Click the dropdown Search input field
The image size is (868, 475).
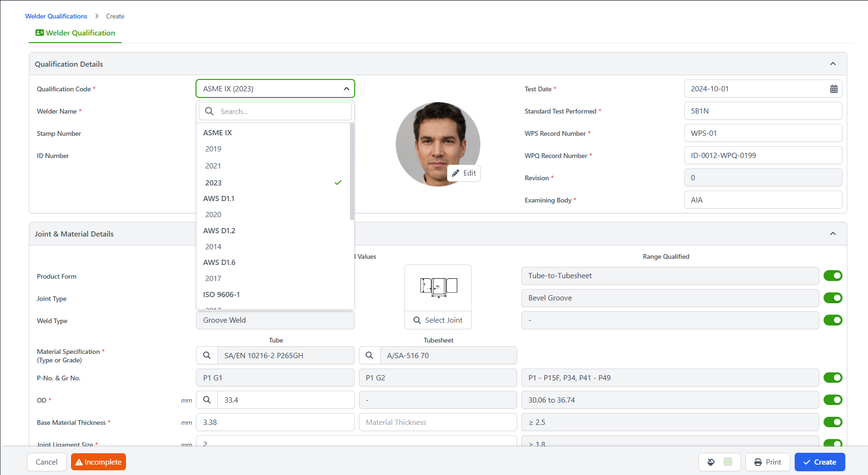[x=282, y=112]
